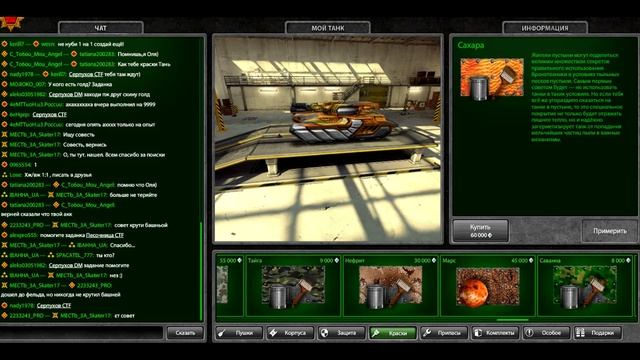Buy the Сахара paint for 60 000
The width and height of the screenshot is (640, 360).
coord(480,231)
